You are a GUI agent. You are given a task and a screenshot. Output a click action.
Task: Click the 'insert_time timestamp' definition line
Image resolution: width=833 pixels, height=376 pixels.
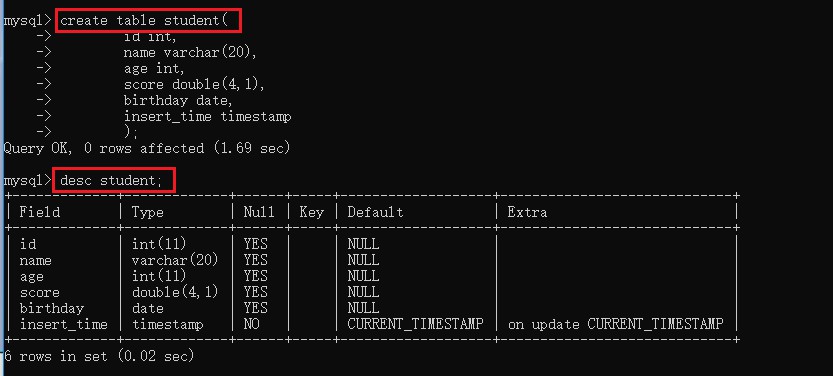(207, 117)
